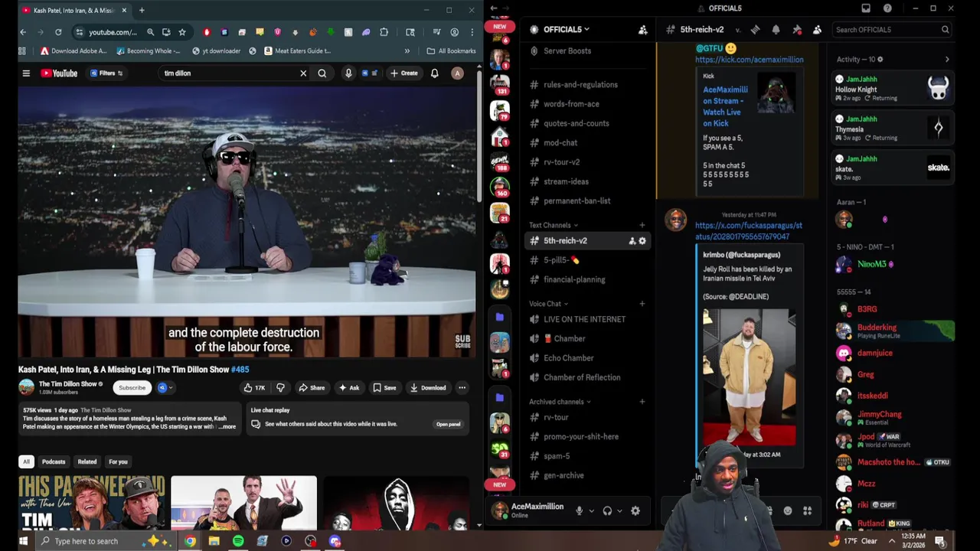Click the Windows Start button
This screenshot has width=980, height=551.
point(23,541)
